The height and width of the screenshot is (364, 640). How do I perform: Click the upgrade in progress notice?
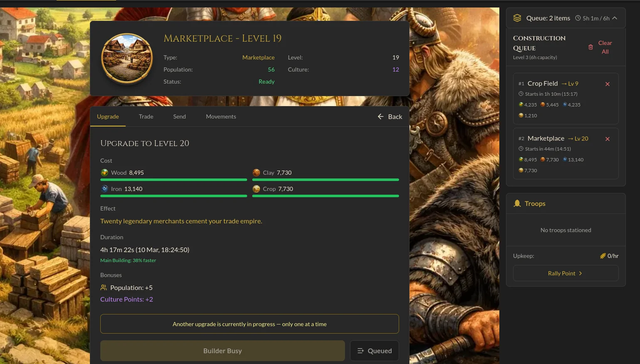point(250,324)
